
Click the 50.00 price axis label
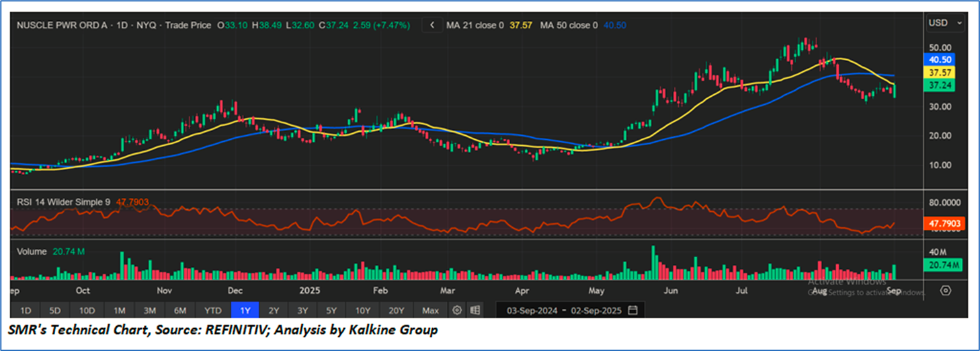point(940,48)
